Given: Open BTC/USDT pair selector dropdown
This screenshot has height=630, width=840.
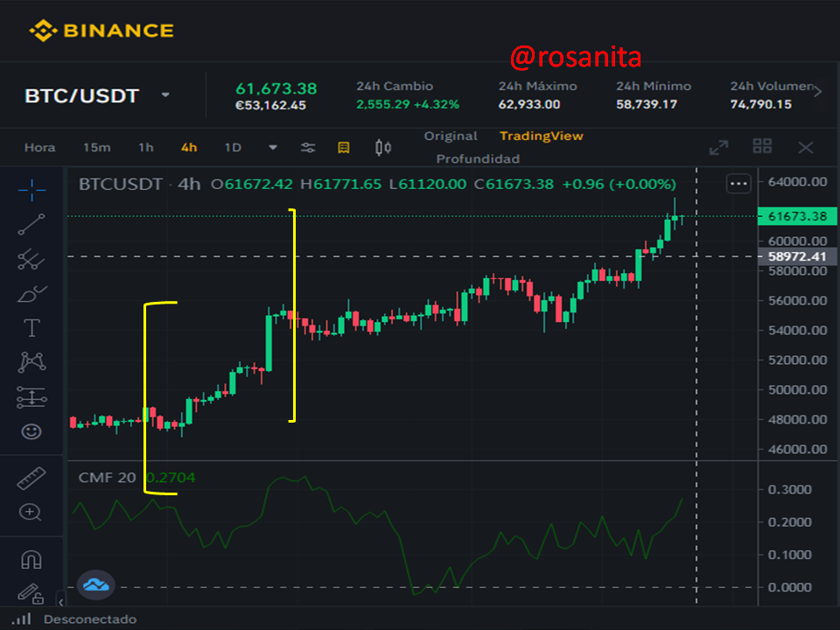Looking at the screenshot, I should pos(165,95).
